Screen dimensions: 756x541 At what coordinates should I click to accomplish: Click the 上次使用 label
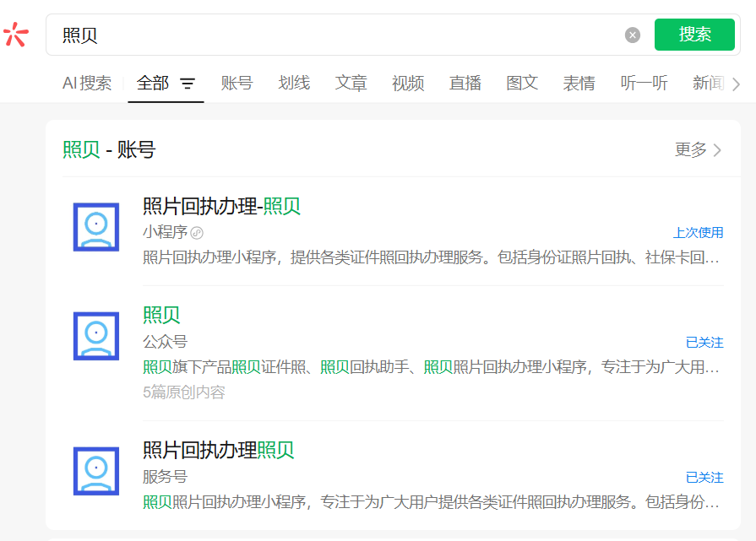point(698,233)
